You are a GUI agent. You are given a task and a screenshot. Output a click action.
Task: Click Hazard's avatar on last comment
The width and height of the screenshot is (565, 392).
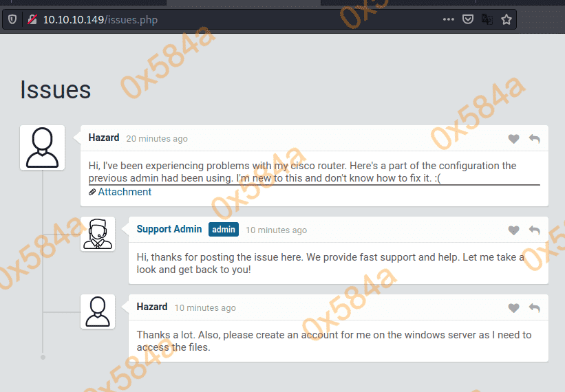98,312
